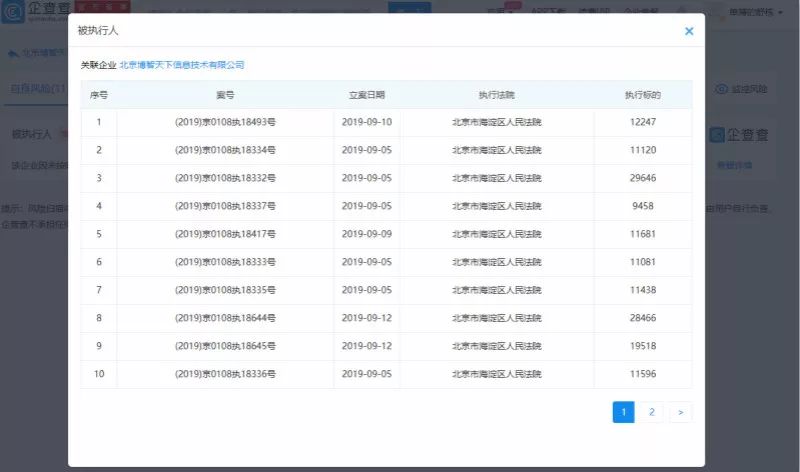The width and height of the screenshot is (800, 472).
Task: Select page 1 pagination button
Action: pyautogui.click(x=623, y=412)
